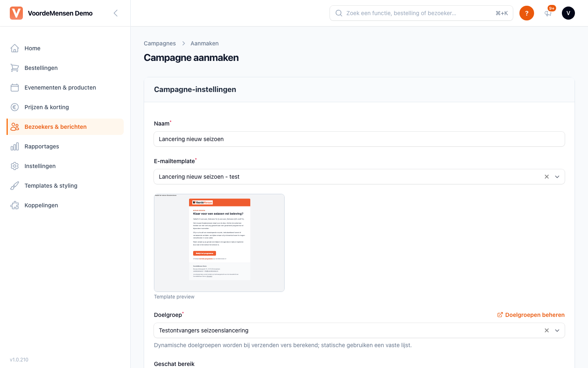The height and width of the screenshot is (368, 588).
Task: Go to Campagnes breadcrumb
Action: coord(160,43)
